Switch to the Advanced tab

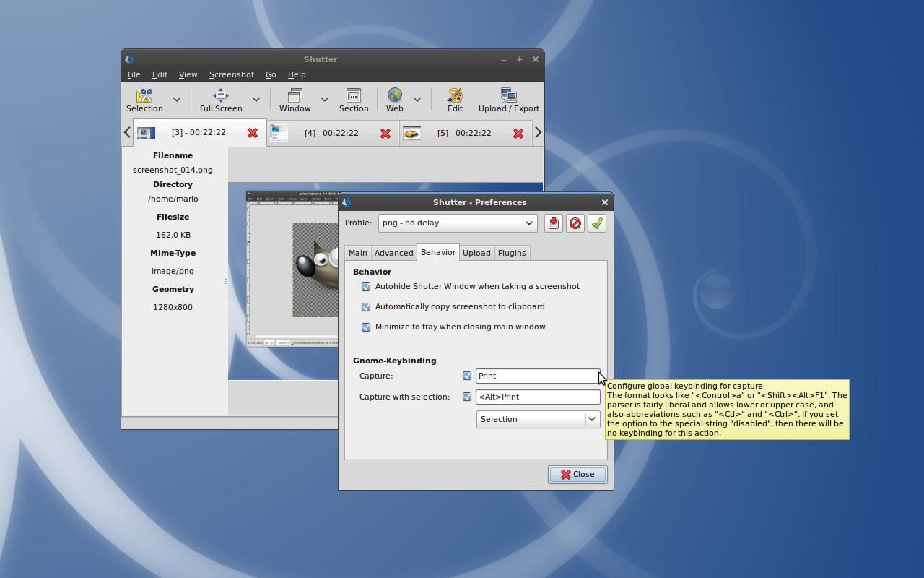pos(393,253)
